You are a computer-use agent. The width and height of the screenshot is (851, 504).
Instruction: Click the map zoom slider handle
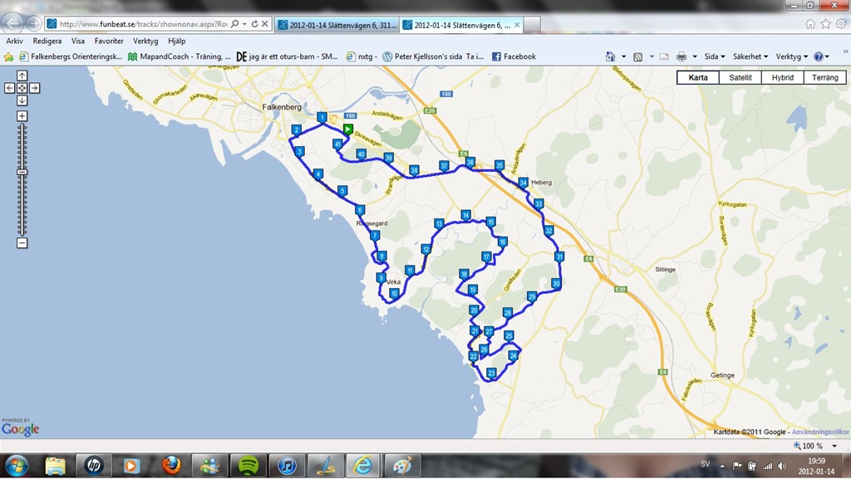pos(22,172)
